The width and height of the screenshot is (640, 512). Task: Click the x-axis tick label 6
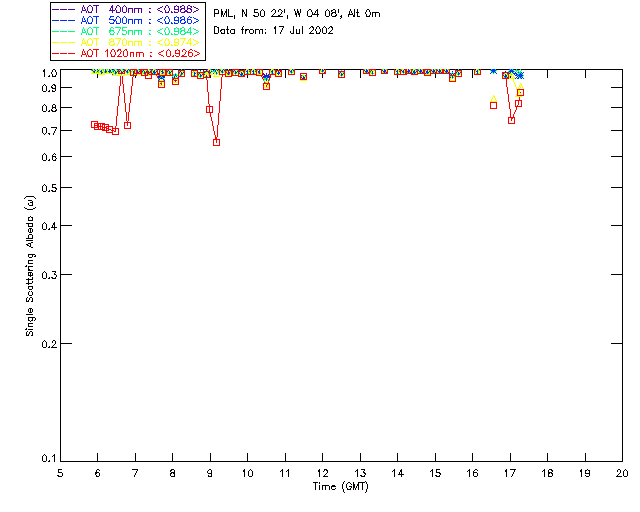coord(98,473)
